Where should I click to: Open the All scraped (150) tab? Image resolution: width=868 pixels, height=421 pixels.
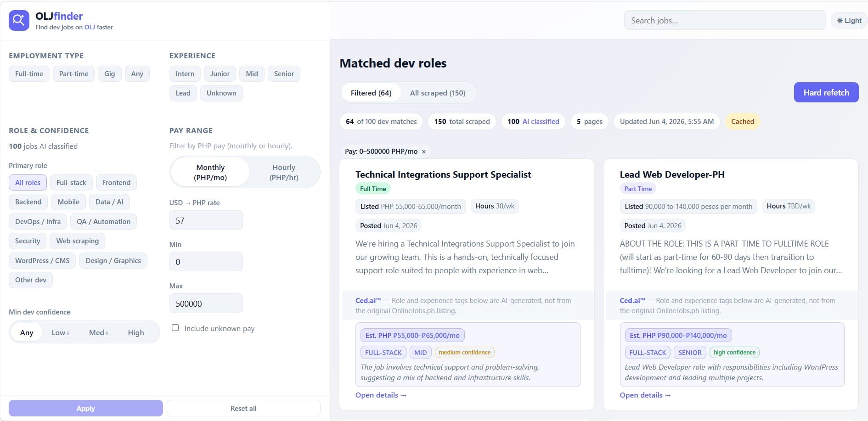click(x=438, y=93)
